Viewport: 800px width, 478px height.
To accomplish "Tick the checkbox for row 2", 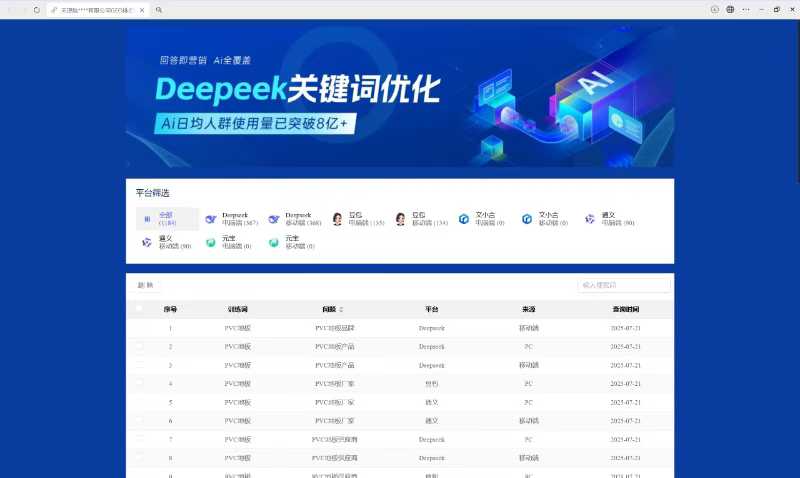I will tap(139, 346).
